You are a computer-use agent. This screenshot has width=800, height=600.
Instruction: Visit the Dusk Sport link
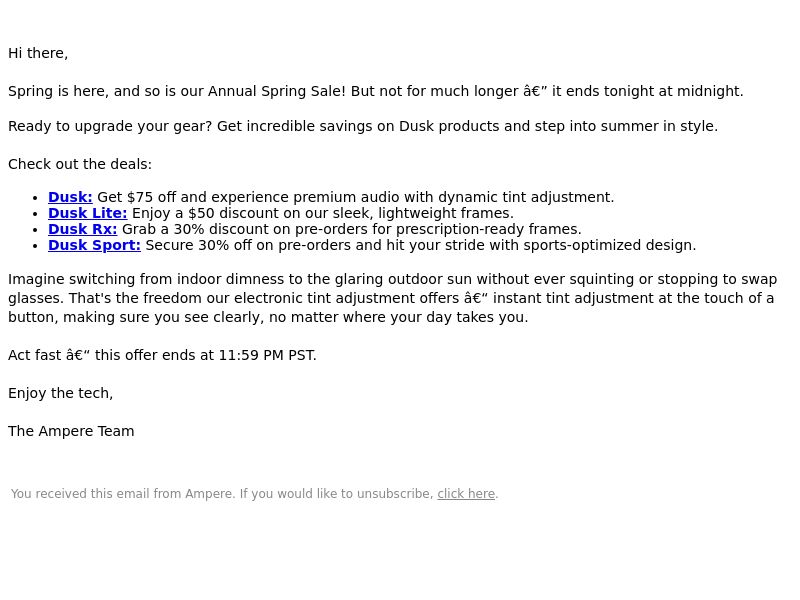pyautogui.click(x=94, y=245)
